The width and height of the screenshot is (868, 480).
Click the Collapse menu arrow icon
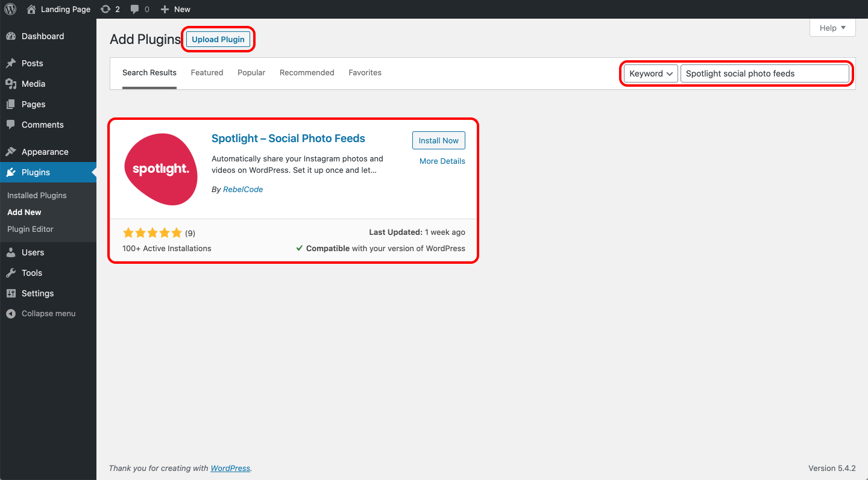11,314
